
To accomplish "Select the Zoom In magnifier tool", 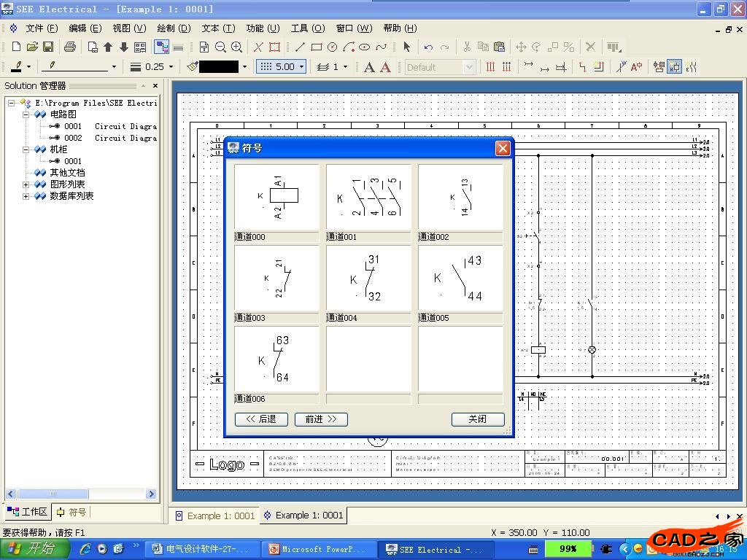I will click(x=236, y=47).
